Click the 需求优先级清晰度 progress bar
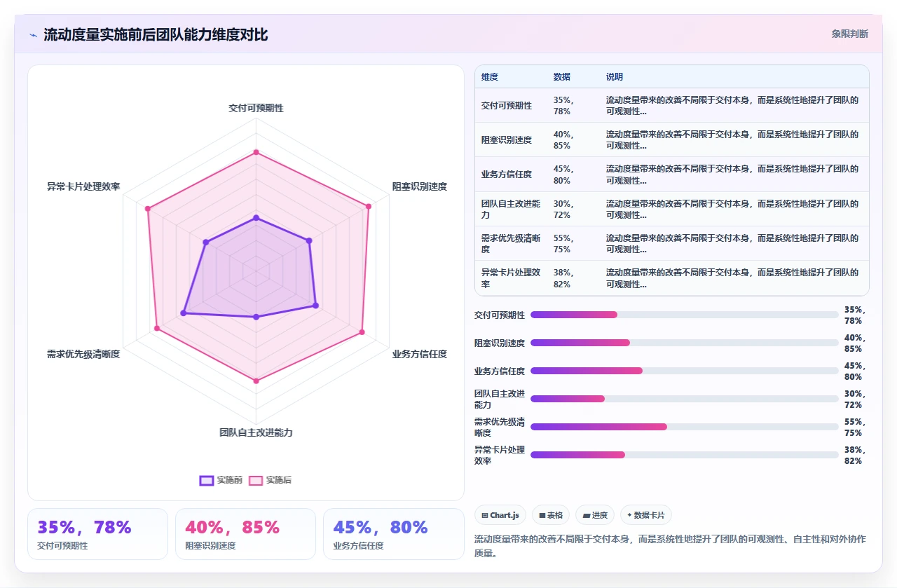The width and height of the screenshot is (897, 588). (684, 427)
